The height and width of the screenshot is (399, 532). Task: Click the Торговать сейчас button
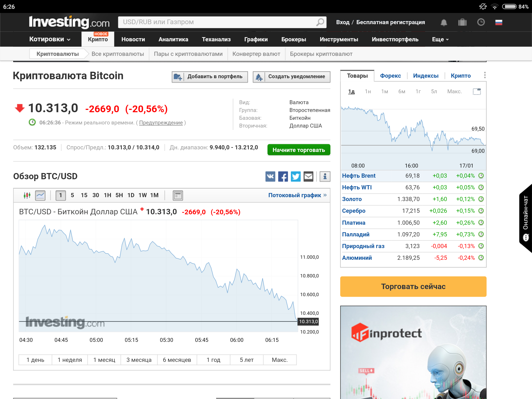[413, 287]
